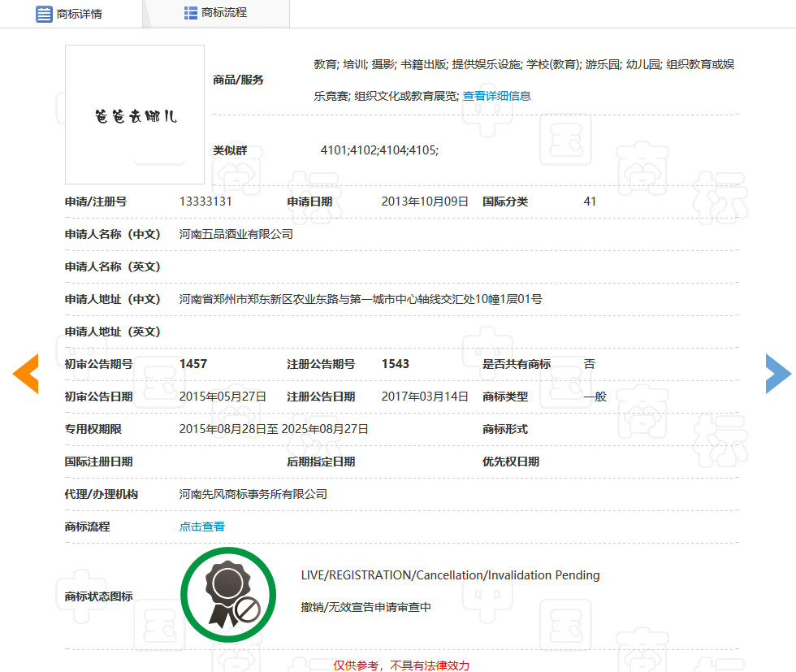796x672 pixels.
Task: Open the 查看详细信息 link
Action: [496, 96]
